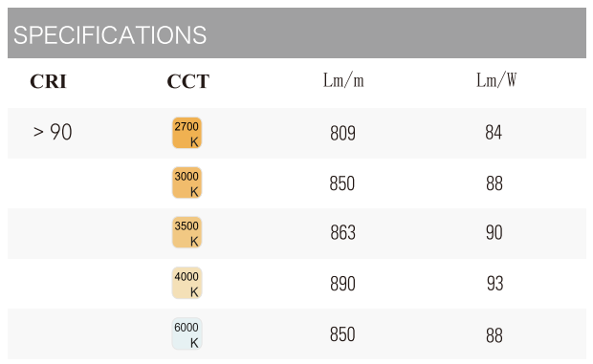Select the 4000 K color swatch
This screenshot has height=364, width=593.
[187, 283]
